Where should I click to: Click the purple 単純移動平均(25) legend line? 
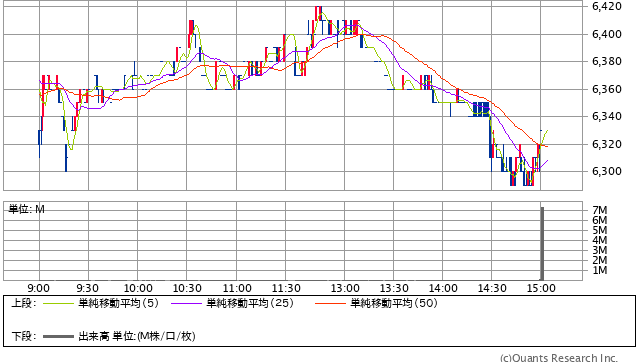pos(186,303)
